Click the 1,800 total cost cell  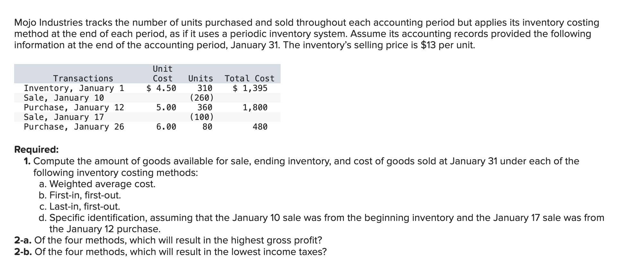coord(255,107)
